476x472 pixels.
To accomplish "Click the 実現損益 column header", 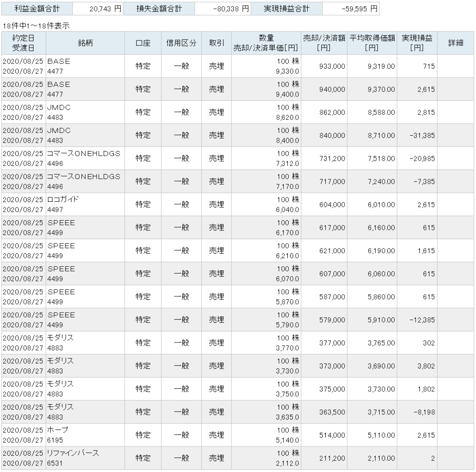I will 417,43.
